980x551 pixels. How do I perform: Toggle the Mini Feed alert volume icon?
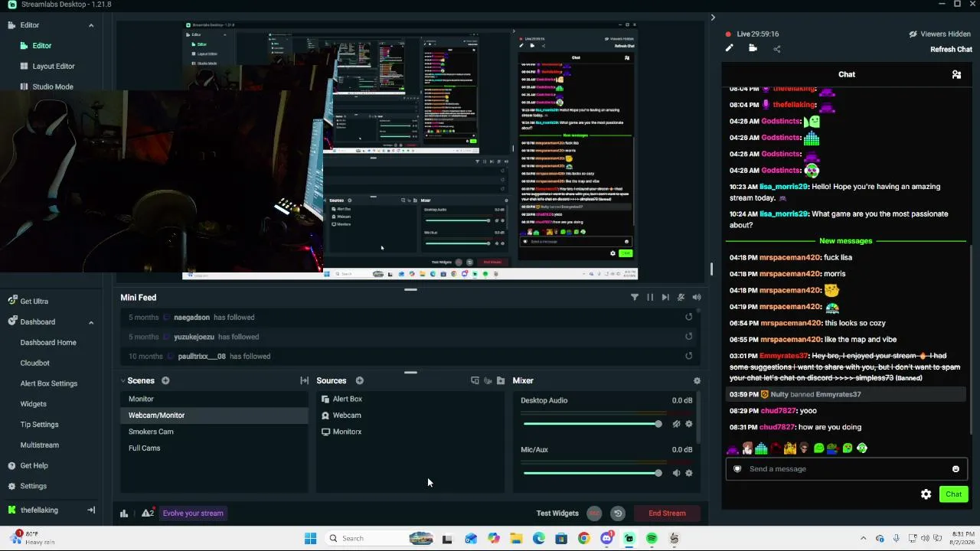tap(697, 297)
